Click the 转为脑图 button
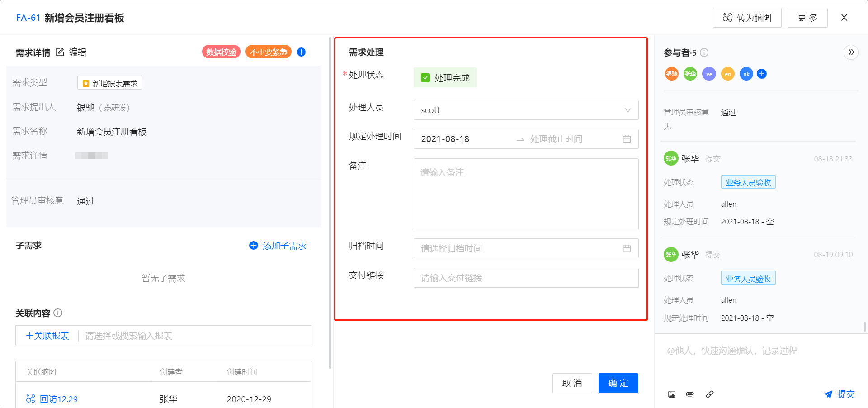 tap(747, 18)
